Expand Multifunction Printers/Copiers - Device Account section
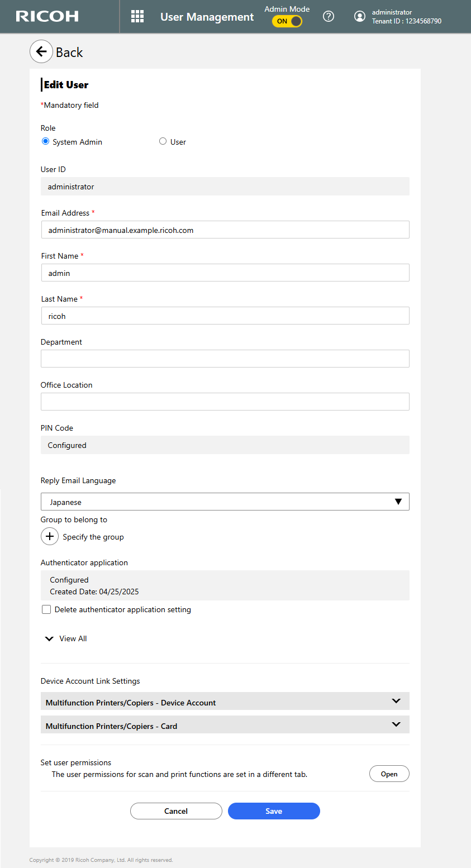 tap(225, 702)
